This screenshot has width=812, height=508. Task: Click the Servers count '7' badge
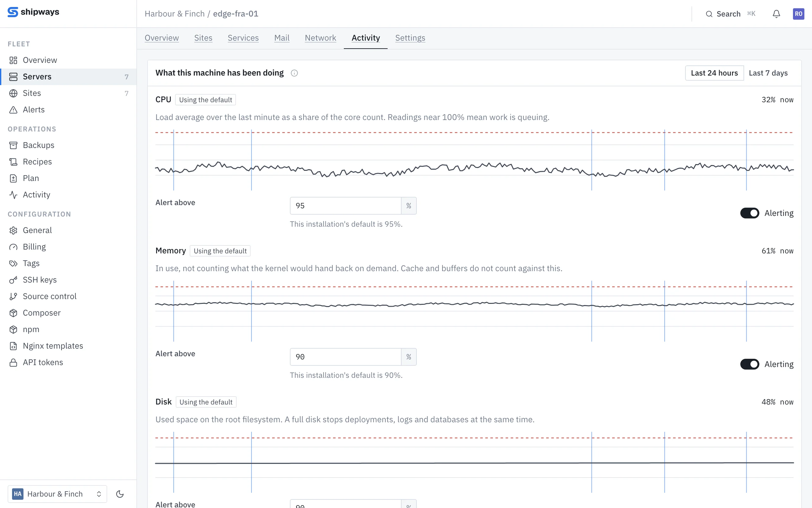coord(127,77)
